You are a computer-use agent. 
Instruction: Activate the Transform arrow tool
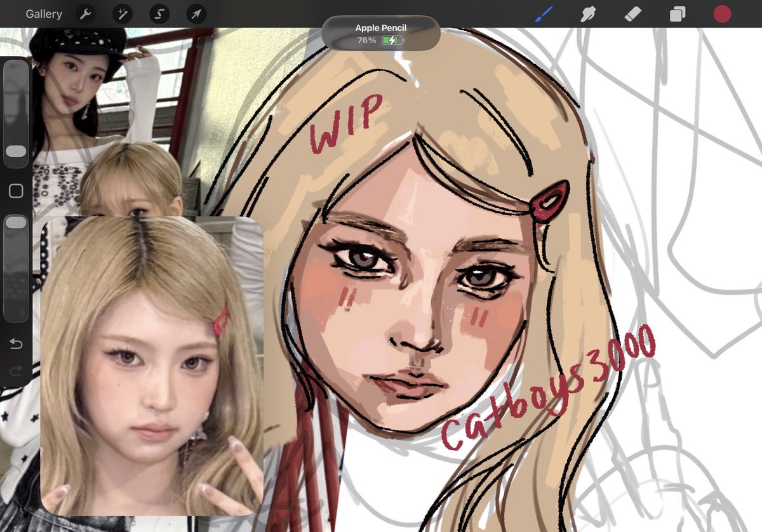[196, 14]
